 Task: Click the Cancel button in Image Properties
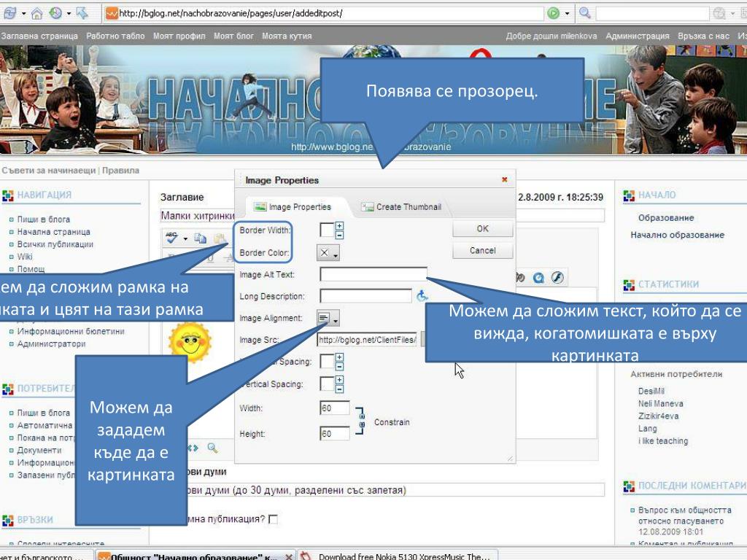click(x=483, y=251)
